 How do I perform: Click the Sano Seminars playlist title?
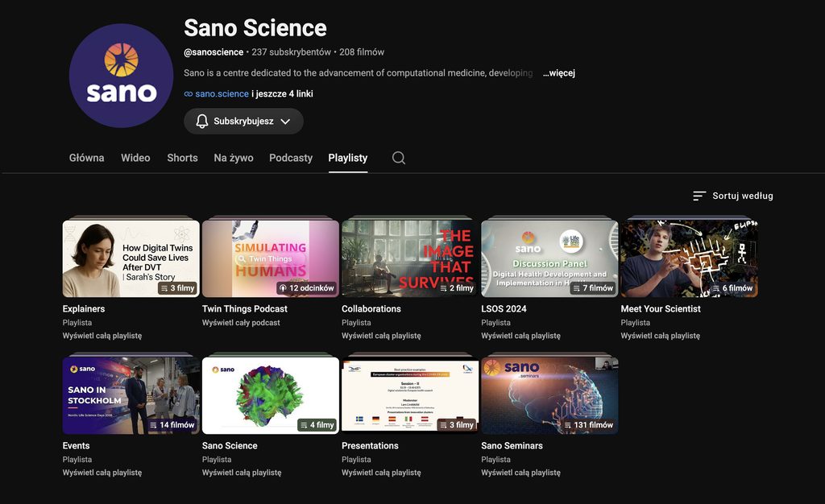[x=512, y=446]
